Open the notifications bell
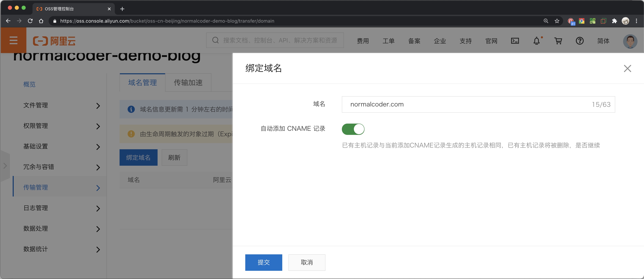The image size is (644, 279). [x=536, y=41]
